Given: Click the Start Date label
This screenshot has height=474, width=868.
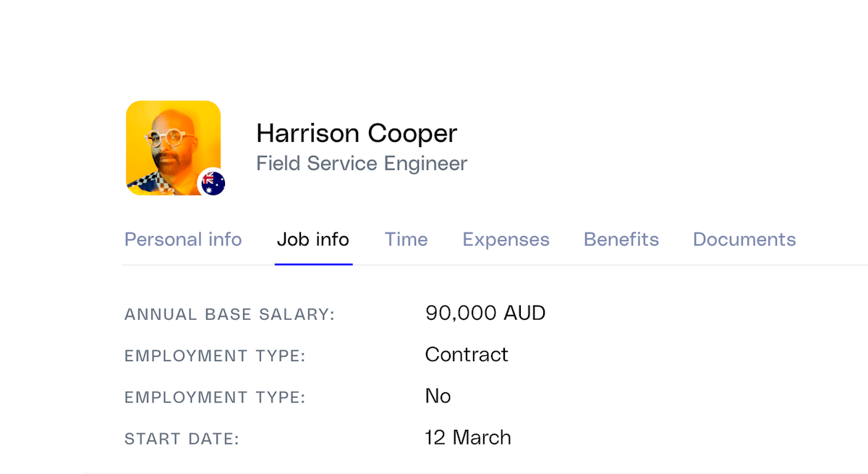Looking at the screenshot, I should click(182, 439).
